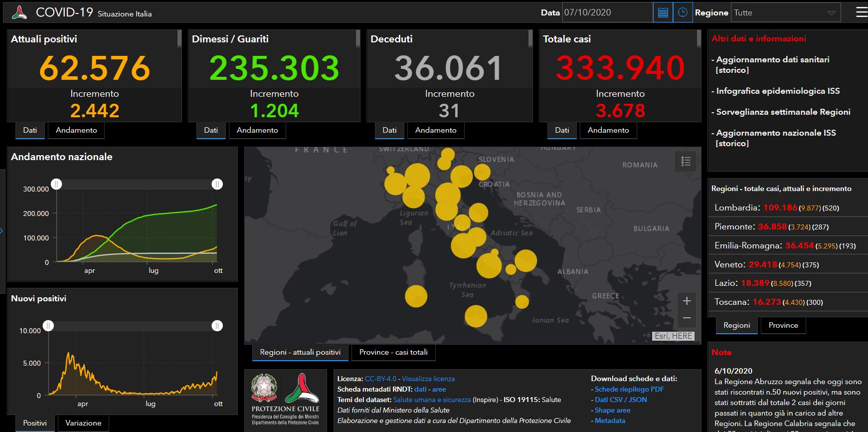
Task: Zoom out on the map
Action: tap(687, 318)
